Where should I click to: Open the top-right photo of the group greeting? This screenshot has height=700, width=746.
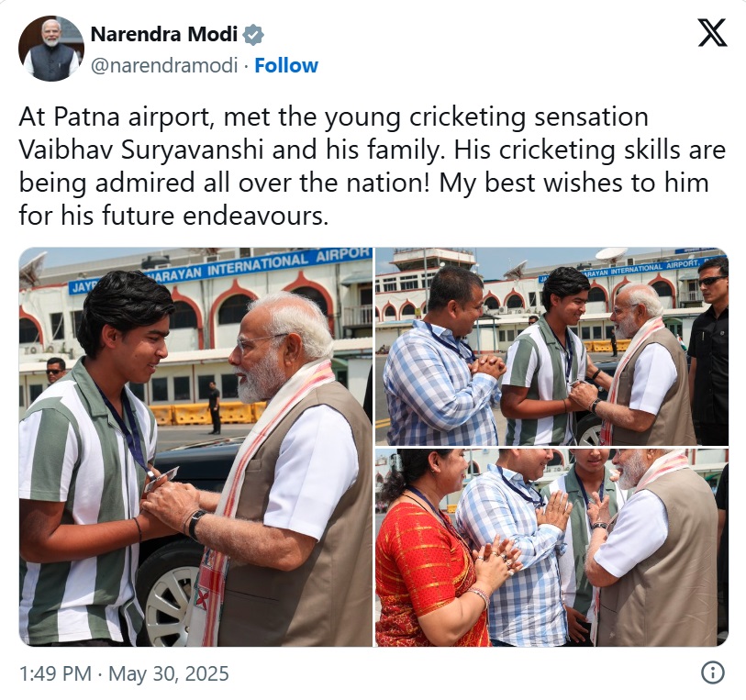pos(551,346)
